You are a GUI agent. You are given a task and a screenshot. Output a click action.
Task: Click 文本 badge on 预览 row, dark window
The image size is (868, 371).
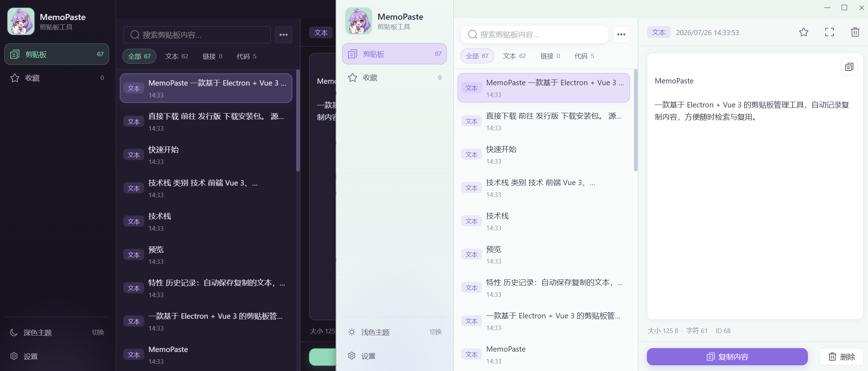click(x=134, y=255)
